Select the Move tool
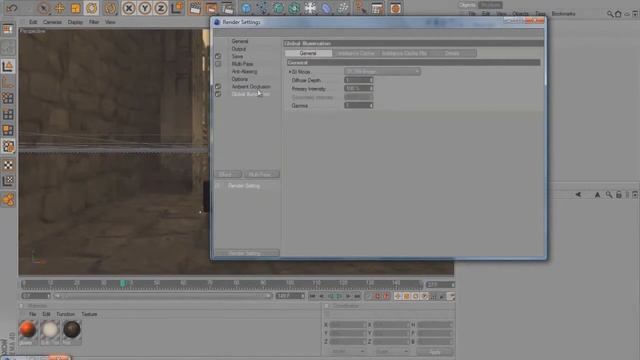The image size is (640, 360). pyautogui.click(x=60, y=8)
